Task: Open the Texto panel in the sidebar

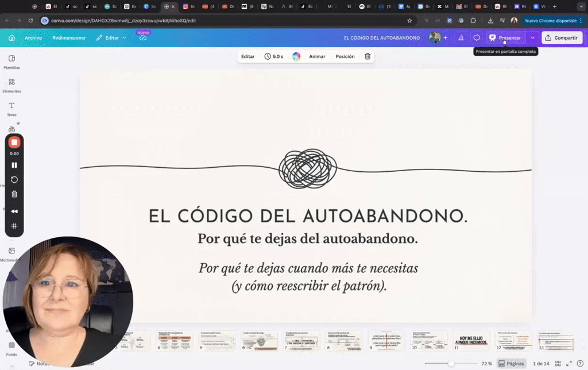Action: click(x=11, y=108)
